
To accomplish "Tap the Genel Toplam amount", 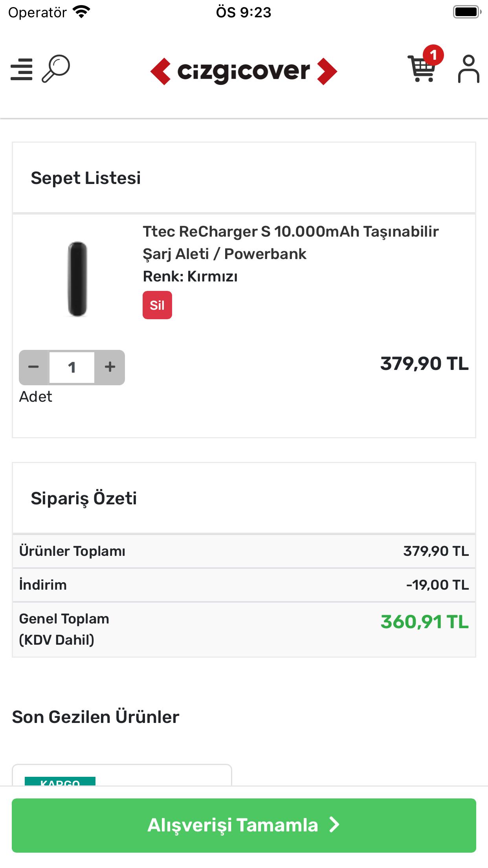I will click(x=425, y=622).
